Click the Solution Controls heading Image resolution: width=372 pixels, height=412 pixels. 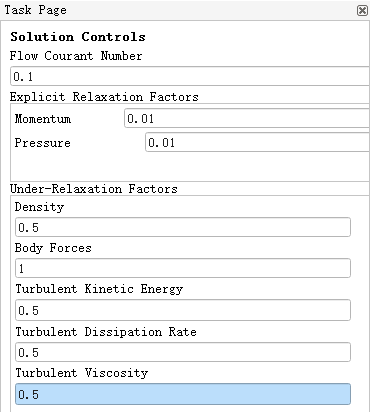78,37
